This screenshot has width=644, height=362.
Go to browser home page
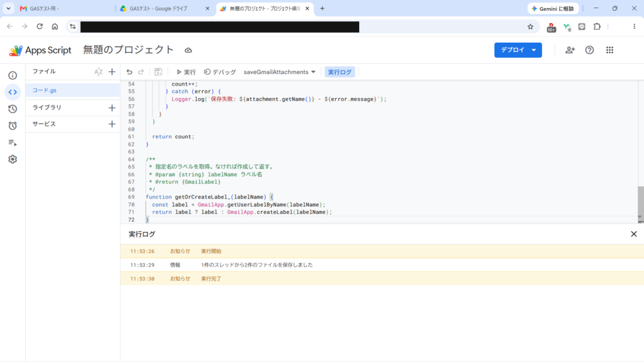pos(55,26)
